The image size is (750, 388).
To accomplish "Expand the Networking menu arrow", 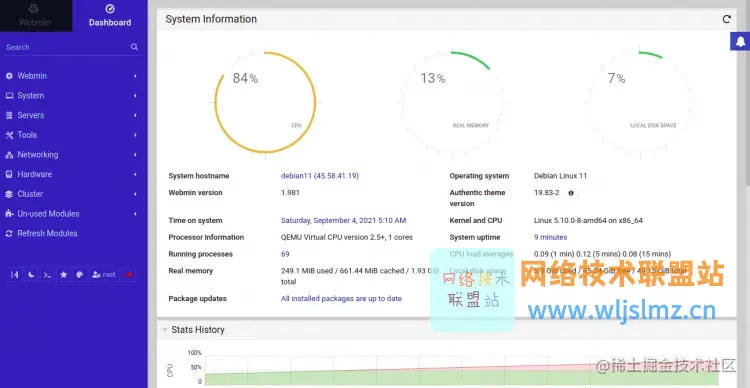I will 135,155.
